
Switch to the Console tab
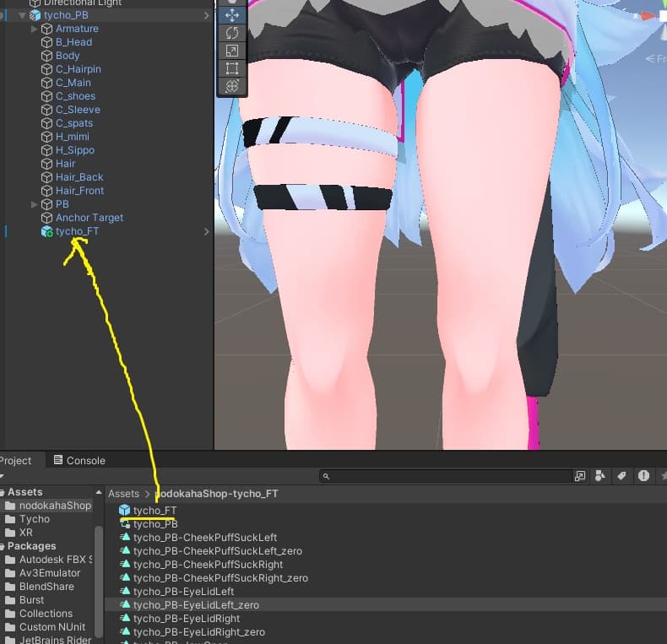tap(79, 460)
